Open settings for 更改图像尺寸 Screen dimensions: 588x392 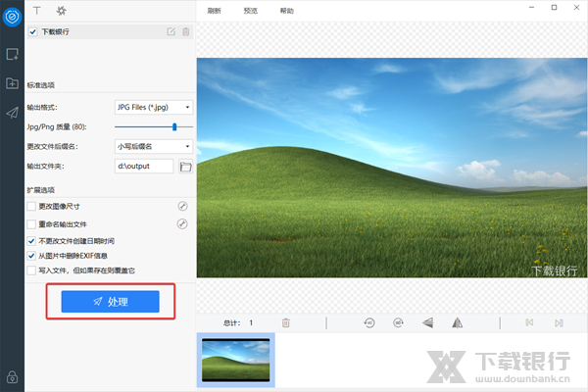182,206
